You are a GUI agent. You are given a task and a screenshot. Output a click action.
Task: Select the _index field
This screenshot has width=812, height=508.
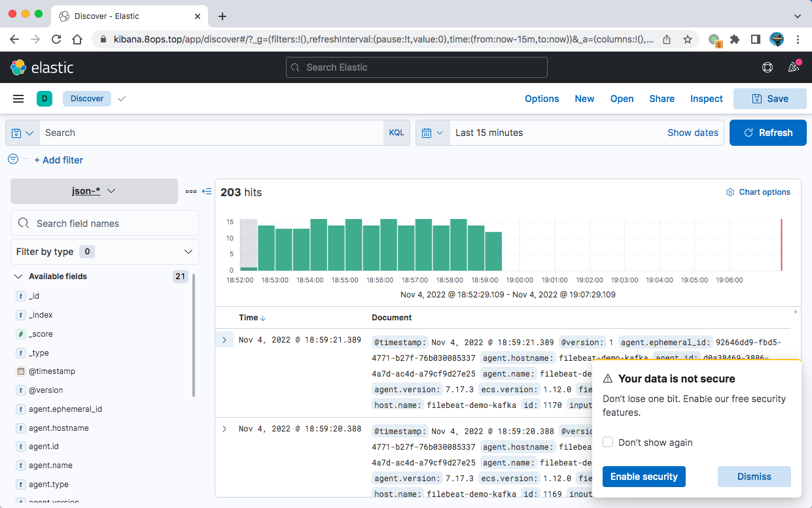(41, 315)
